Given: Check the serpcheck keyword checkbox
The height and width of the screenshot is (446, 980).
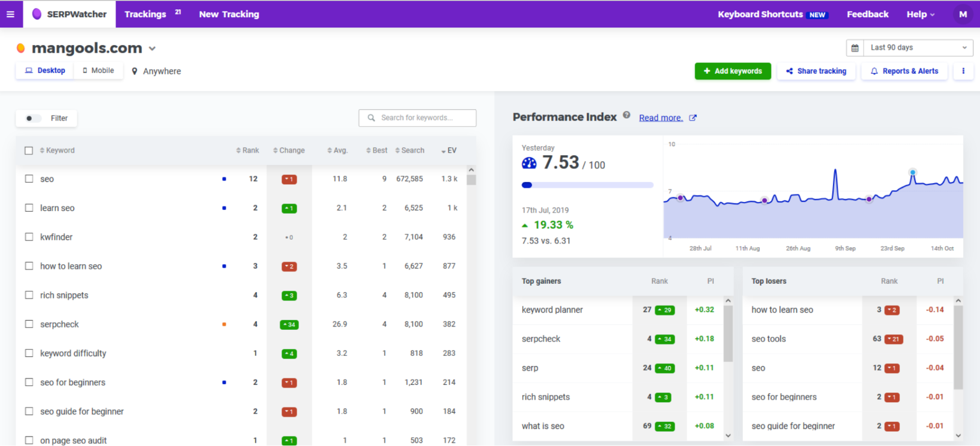Looking at the screenshot, I should [29, 324].
